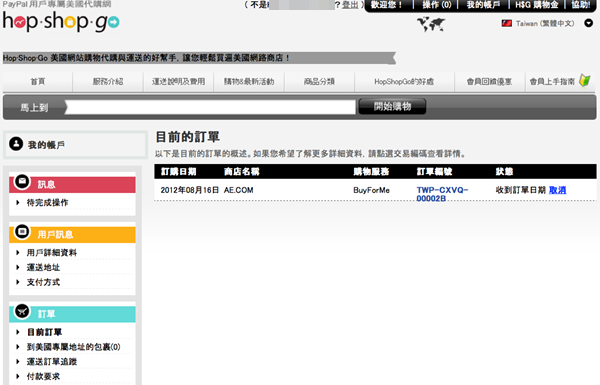
Task: Open the HopShopGo的好處 navigation tab
Action: click(x=404, y=82)
